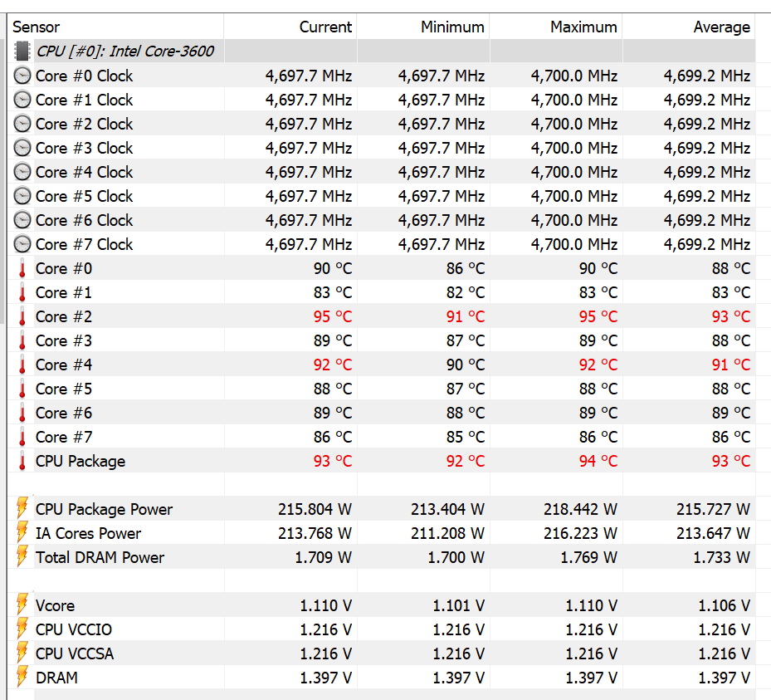Select the CPU VCCIO label
The height and width of the screenshot is (700, 771).
(74, 629)
